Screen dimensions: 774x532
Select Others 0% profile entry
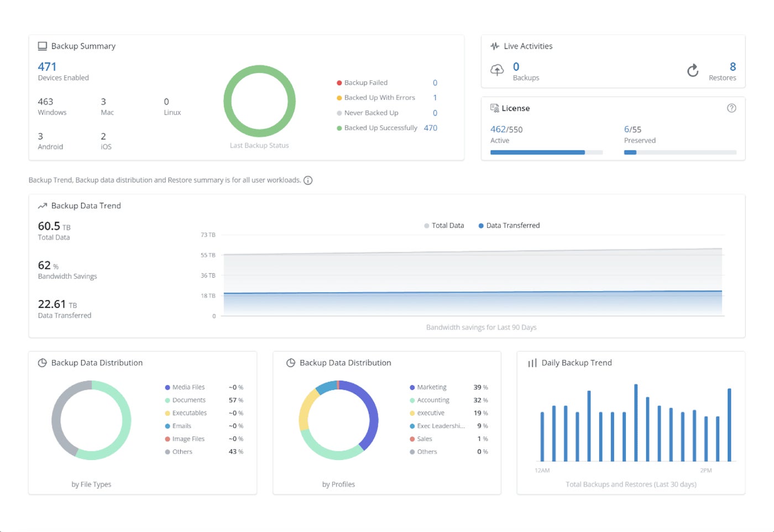coord(449,452)
